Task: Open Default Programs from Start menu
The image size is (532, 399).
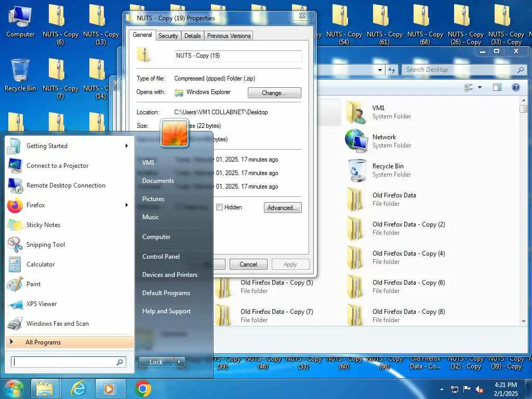Action: coord(166,293)
